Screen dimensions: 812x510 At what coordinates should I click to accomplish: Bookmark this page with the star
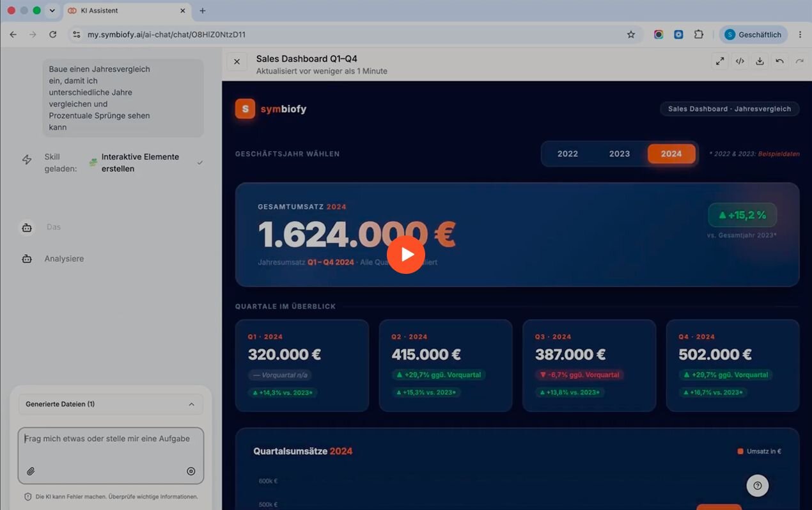pos(631,35)
